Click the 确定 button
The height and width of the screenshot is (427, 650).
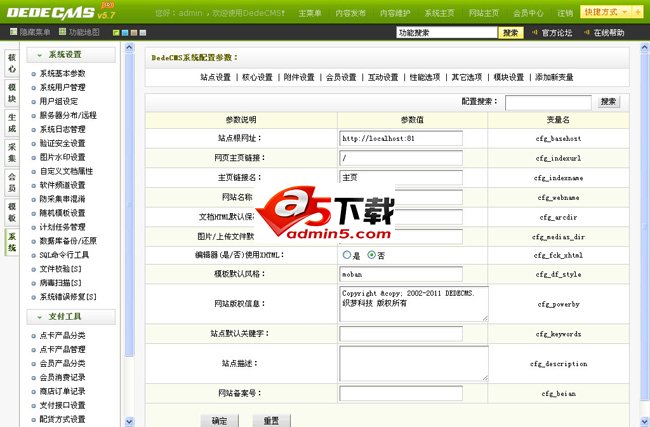(219, 420)
